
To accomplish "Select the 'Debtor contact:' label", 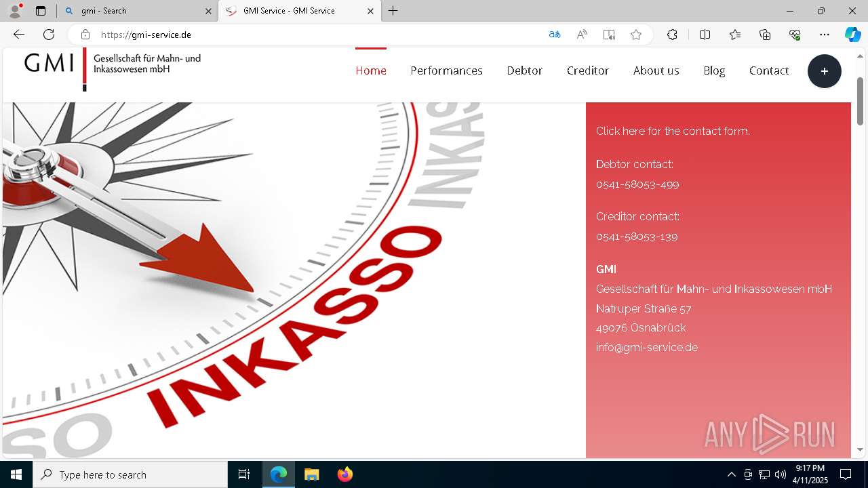I will 635,165.
